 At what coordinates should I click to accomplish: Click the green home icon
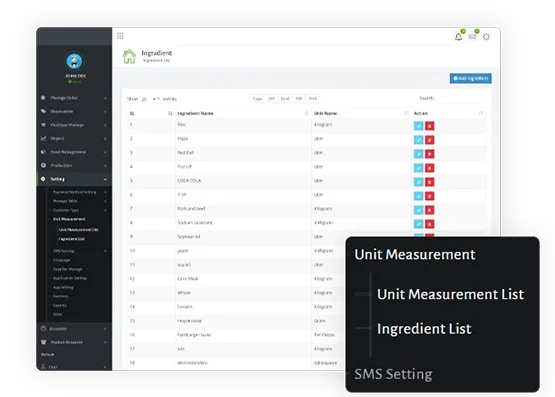point(129,56)
